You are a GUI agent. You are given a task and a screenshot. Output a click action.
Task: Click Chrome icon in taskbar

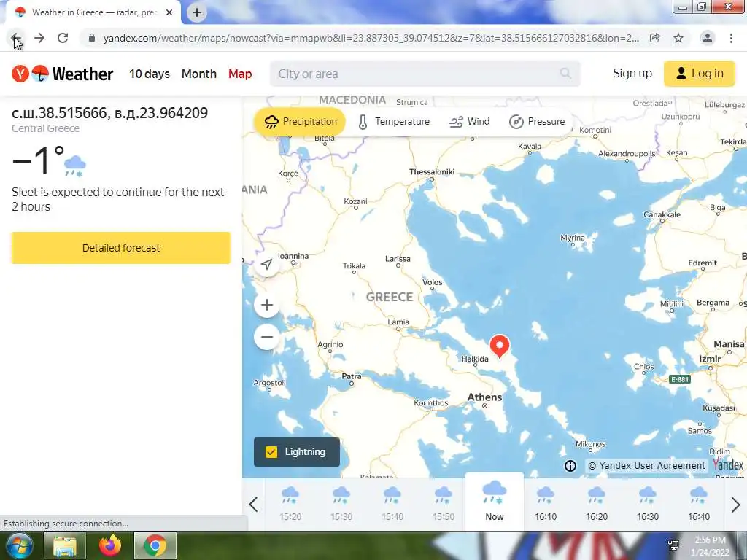point(155,545)
